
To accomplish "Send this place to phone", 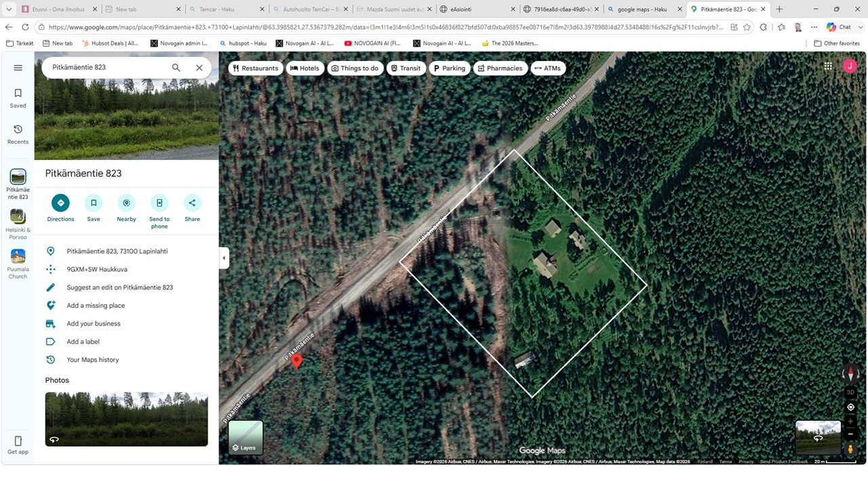I will [159, 211].
